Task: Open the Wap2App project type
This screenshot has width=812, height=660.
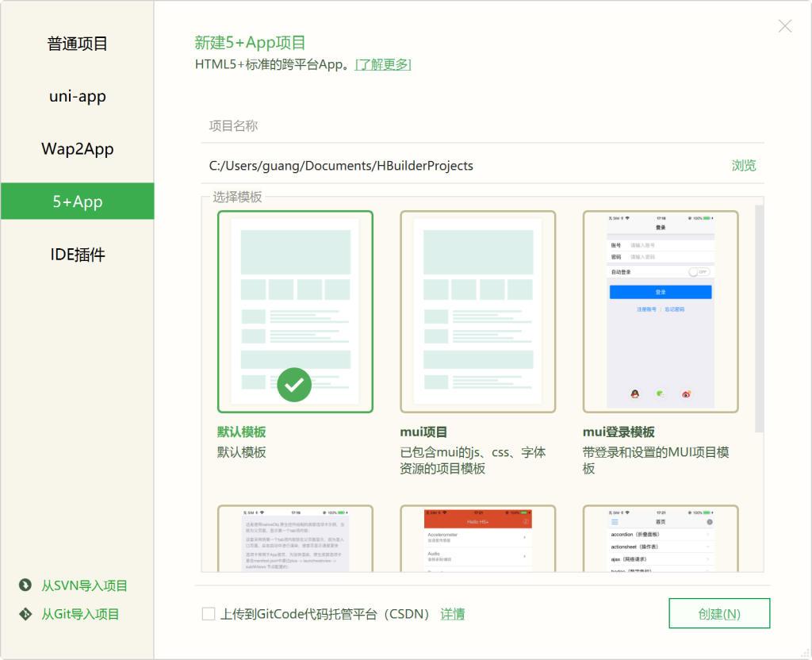Action: tap(77, 148)
